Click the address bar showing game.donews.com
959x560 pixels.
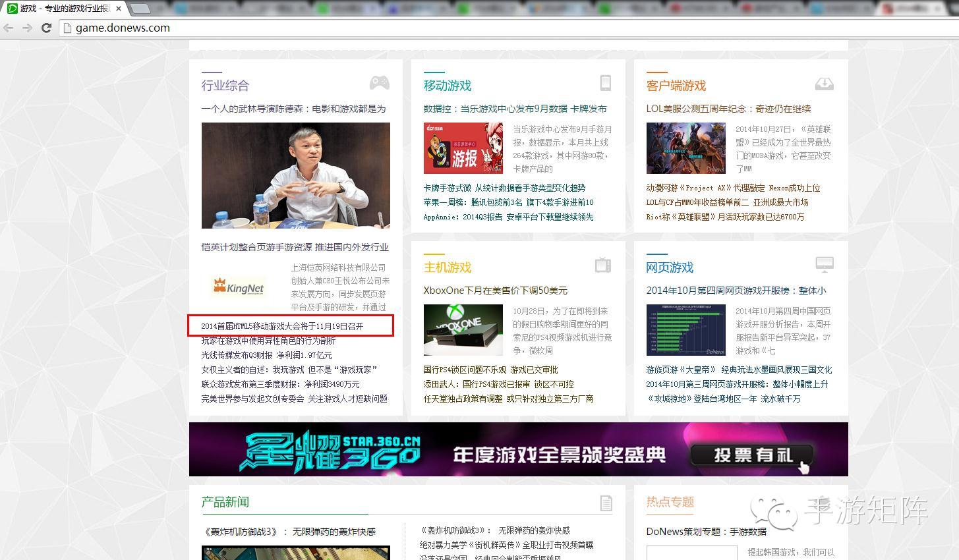click(508, 28)
